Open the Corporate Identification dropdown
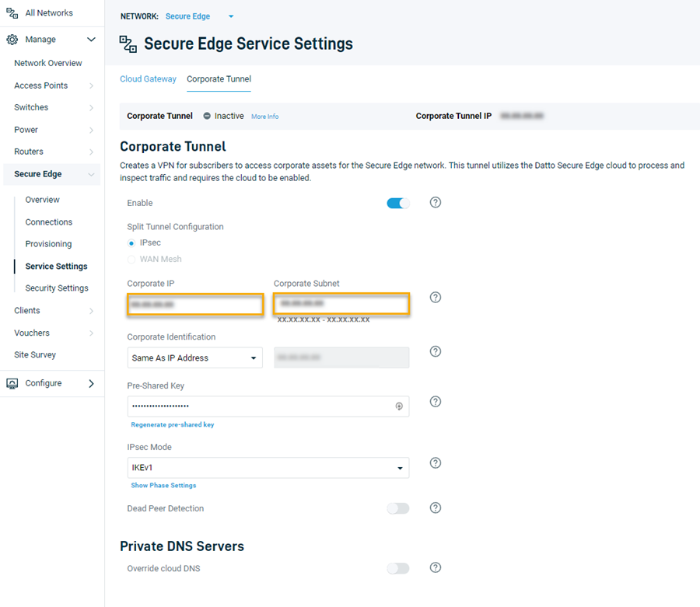This screenshot has height=607, width=700. [x=194, y=358]
